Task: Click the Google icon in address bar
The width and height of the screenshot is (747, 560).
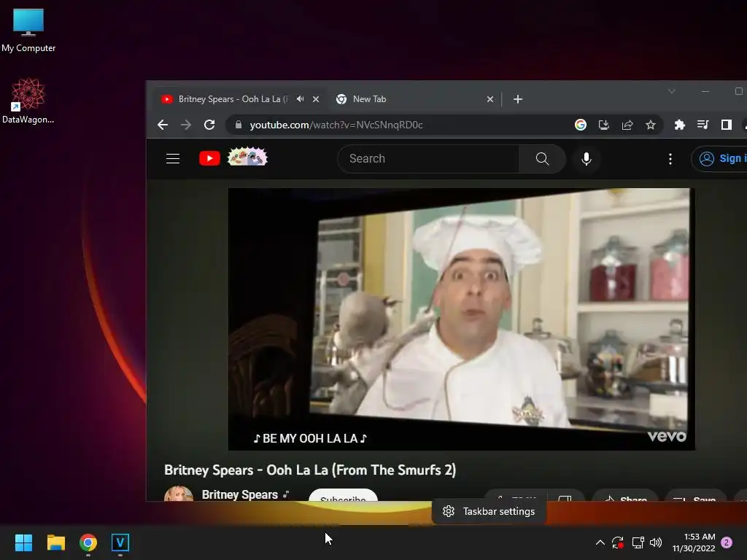Action: 580,125
